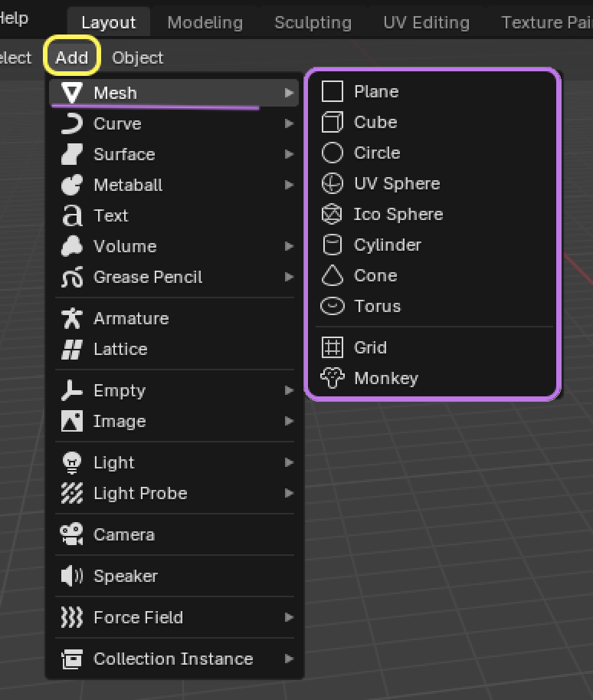Expand the Curve submenu arrow
The image size is (593, 700).
point(289,123)
